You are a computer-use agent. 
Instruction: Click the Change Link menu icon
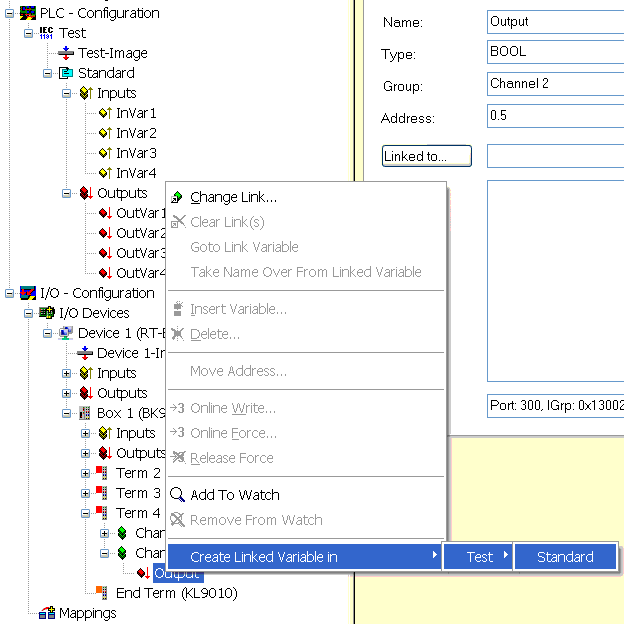(177, 197)
